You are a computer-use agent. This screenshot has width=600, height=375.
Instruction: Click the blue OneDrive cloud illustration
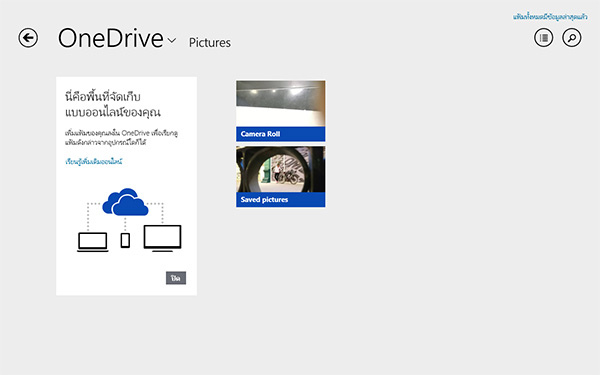[x=125, y=202]
